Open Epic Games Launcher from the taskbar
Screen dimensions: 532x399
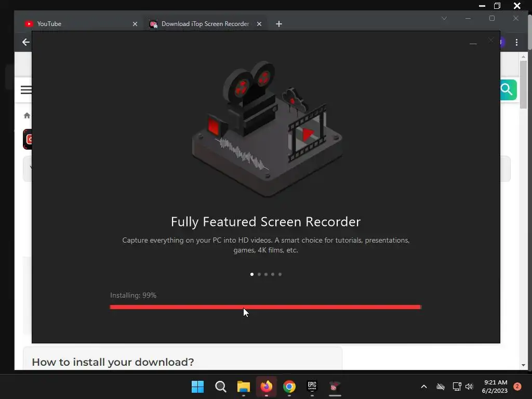click(312, 386)
